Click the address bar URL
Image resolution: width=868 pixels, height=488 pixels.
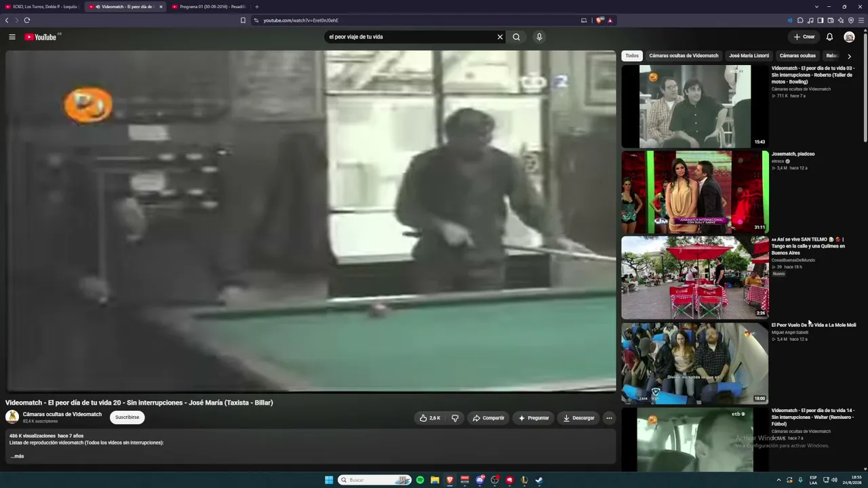tap(301, 20)
